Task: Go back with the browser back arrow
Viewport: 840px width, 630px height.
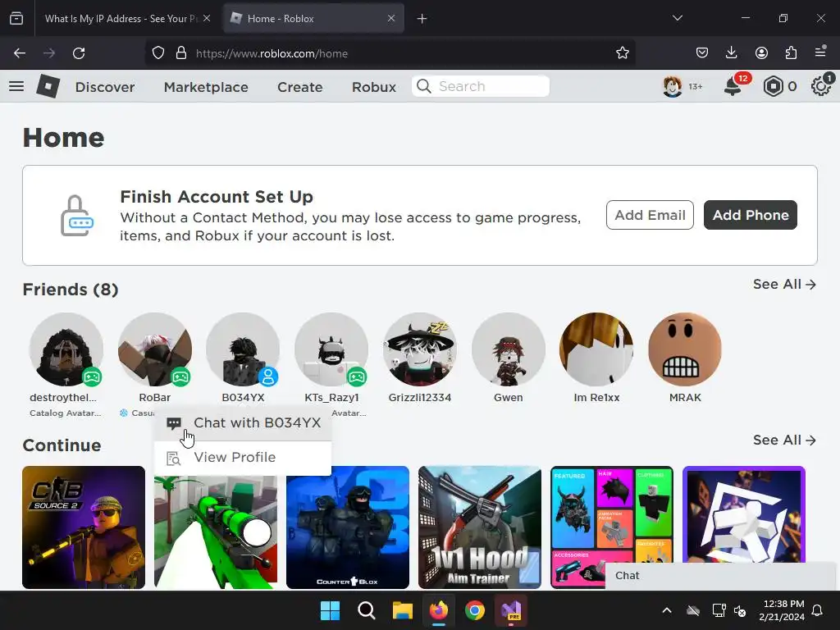Action: click(x=20, y=53)
